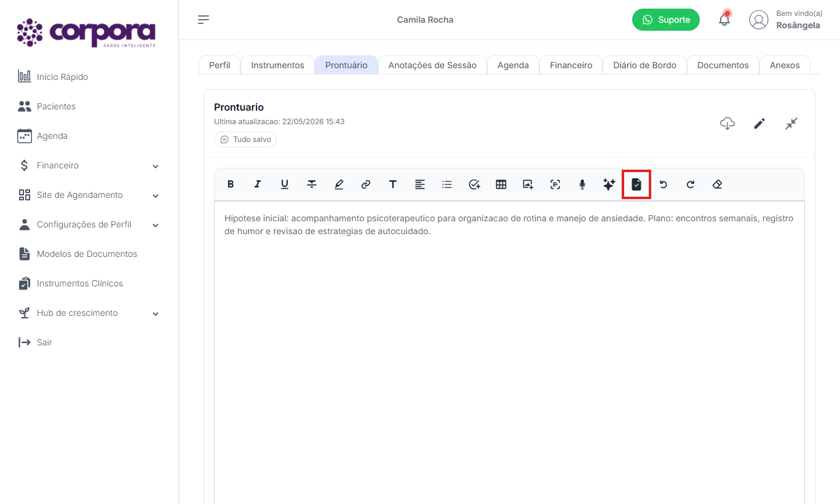Toggle strikethrough text formatting
Viewport: 840px width, 504px height.
312,184
